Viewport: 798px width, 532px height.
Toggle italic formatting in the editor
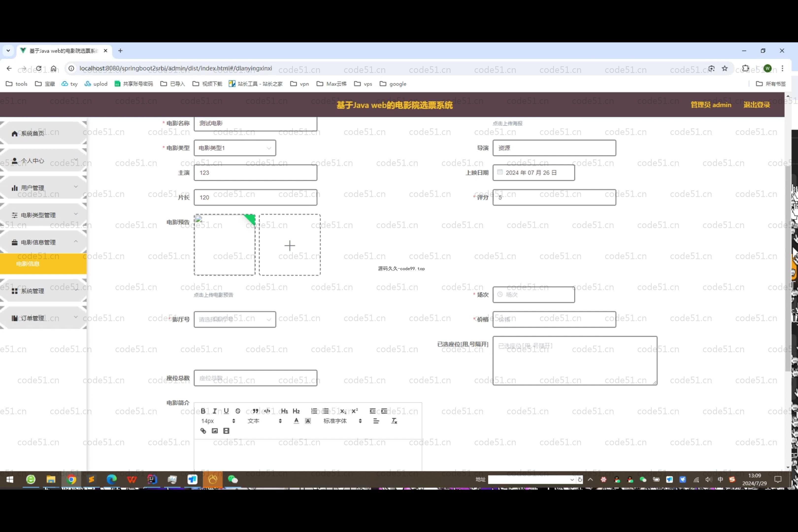click(215, 411)
